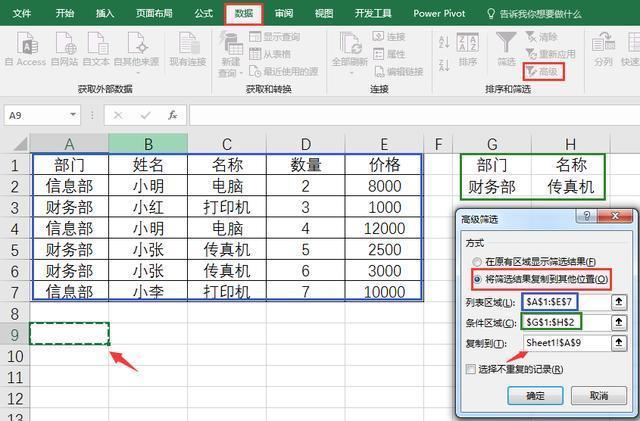Import data from website (自网站)
The height and width of the screenshot is (421, 640).
[x=64, y=49]
